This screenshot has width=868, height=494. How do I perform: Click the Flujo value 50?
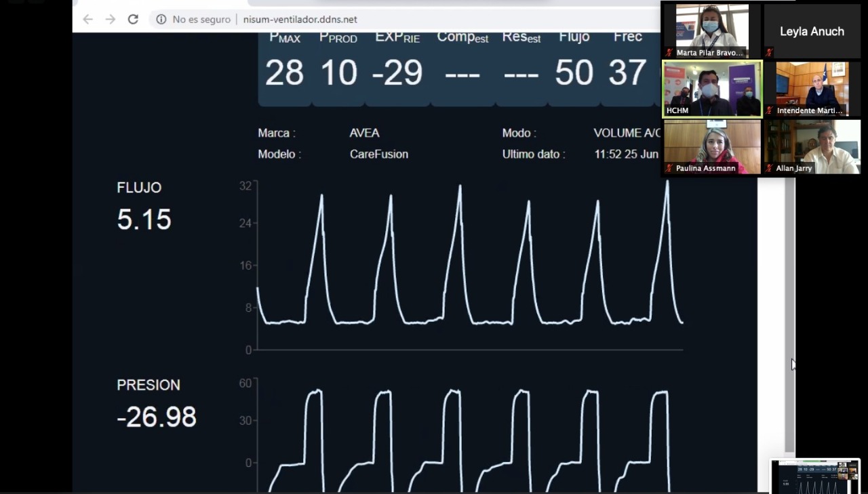tap(574, 73)
